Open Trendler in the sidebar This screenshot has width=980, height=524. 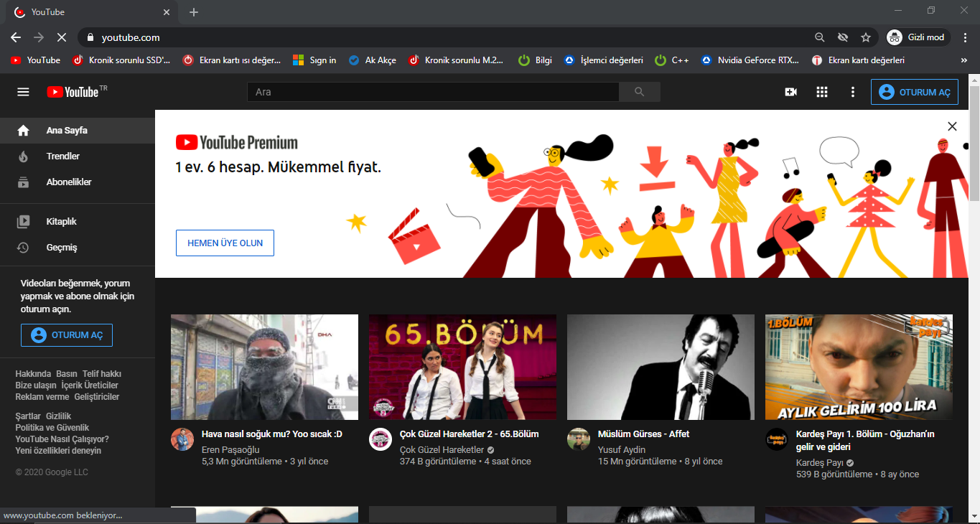(78, 156)
